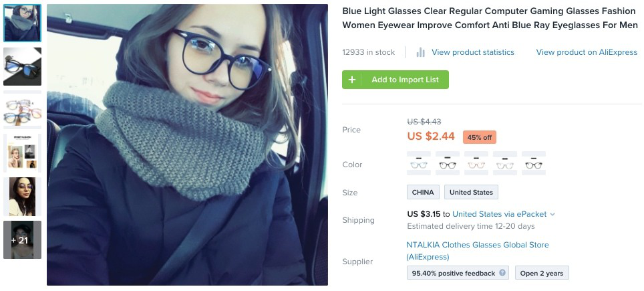Viewport: 644px width, 291px height.
Task: Open the View product statistics link
Action: coord(473,52)
